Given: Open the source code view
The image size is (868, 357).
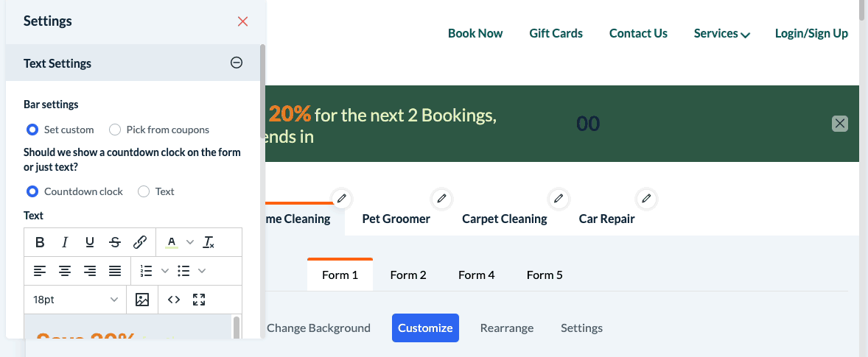Looking at the screenshot, I should pyautogui.click(x=174, y=300).
